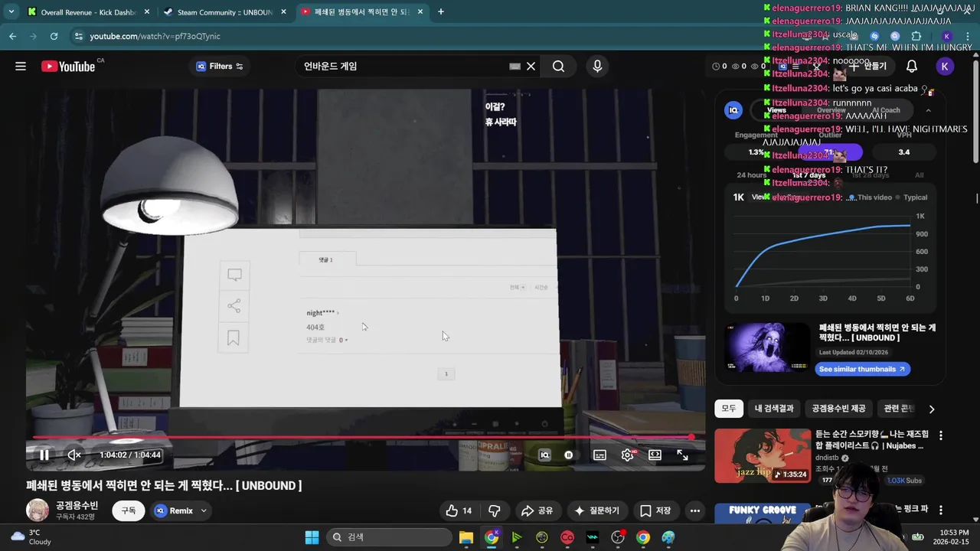Open the FUNKY GROOVE video thumbnail
The image size is (980, 551).
tap(763, 513)
